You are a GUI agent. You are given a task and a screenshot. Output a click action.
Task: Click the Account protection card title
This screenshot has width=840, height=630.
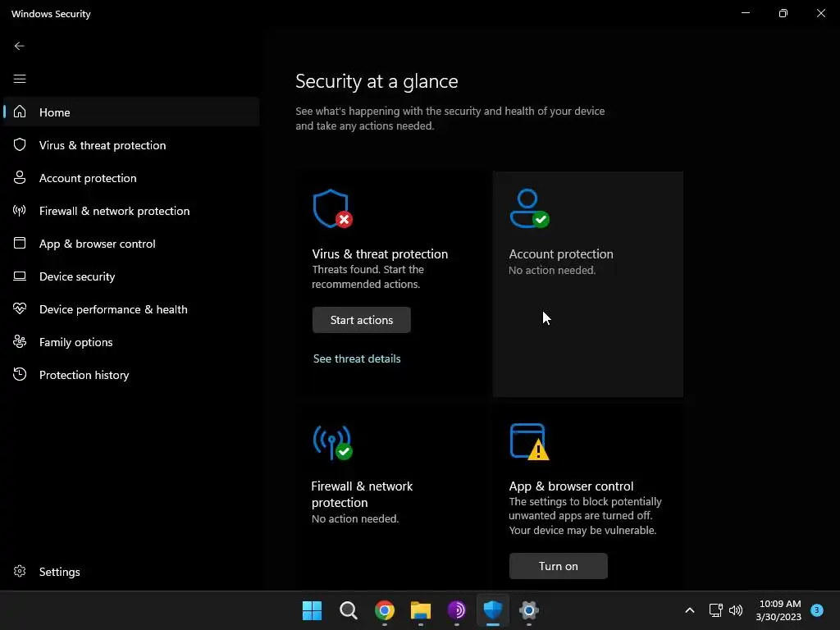(x=561, y=254)
